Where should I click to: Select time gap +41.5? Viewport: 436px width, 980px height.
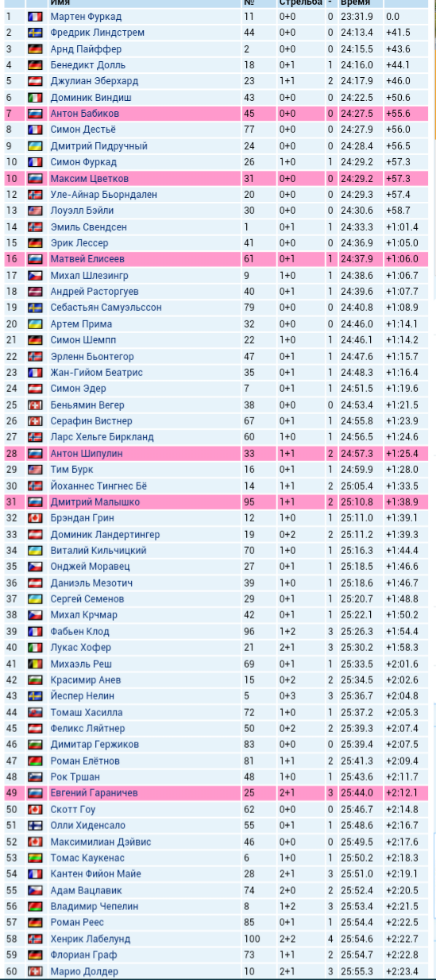(x=399, y=33)
